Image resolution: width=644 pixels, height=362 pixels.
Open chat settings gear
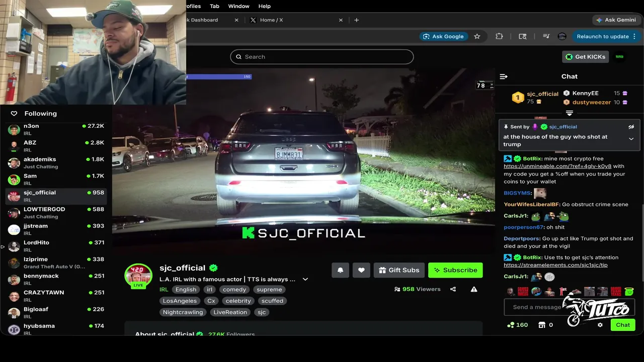(600, 325)
